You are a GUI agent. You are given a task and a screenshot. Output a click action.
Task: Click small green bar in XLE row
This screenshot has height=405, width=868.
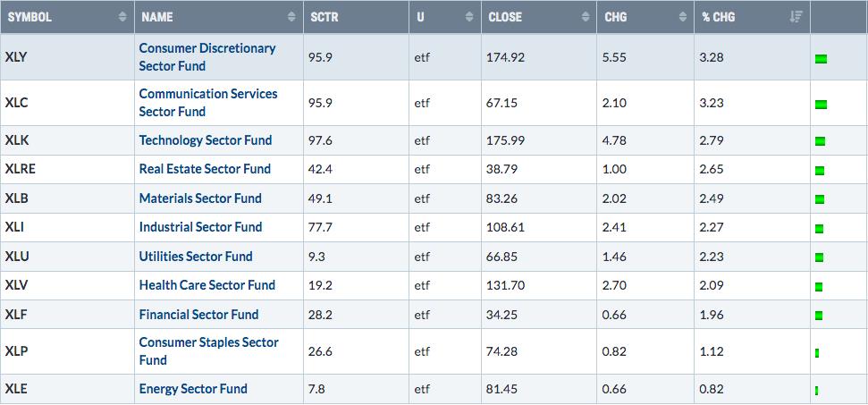[816, 391]
